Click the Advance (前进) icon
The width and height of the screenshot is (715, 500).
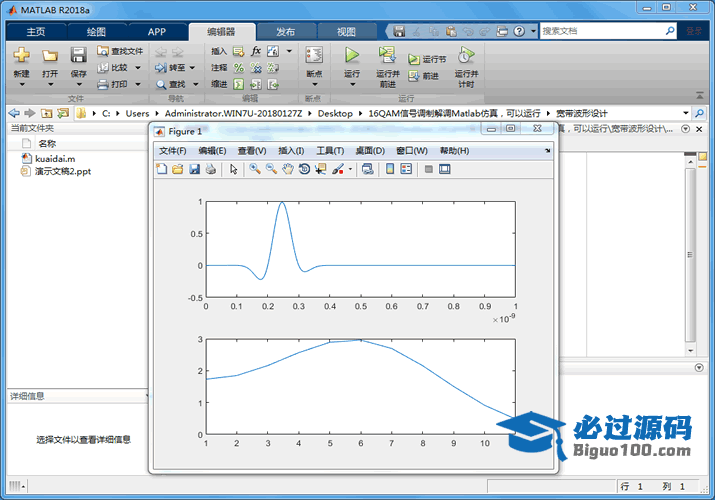click(x=414, y=76)
